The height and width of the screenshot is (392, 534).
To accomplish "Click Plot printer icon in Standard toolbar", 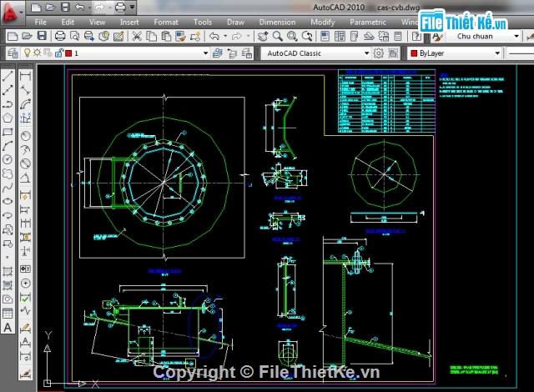I will tap(60, 36).
